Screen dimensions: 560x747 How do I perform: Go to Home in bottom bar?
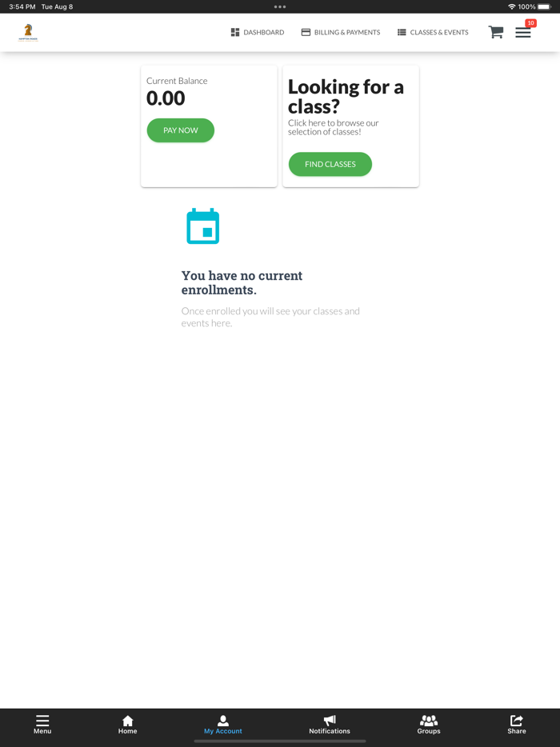click(127, 724)
